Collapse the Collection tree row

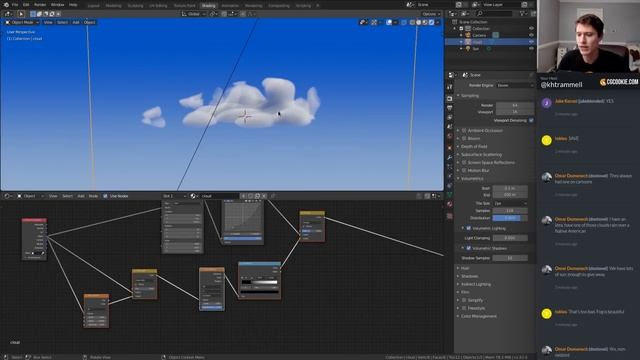click(x=455, y=29)
